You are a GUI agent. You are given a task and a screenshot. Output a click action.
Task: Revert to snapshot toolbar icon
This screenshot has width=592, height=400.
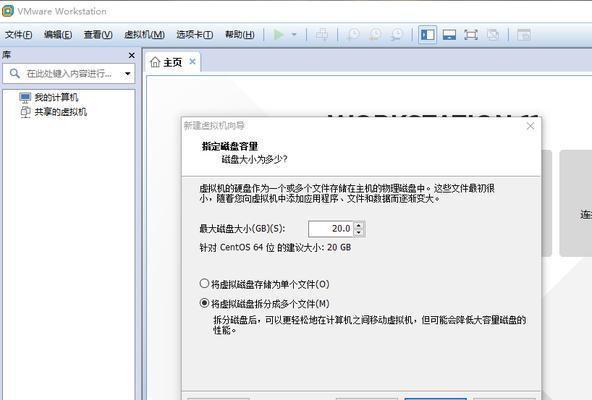coord(375,35)
